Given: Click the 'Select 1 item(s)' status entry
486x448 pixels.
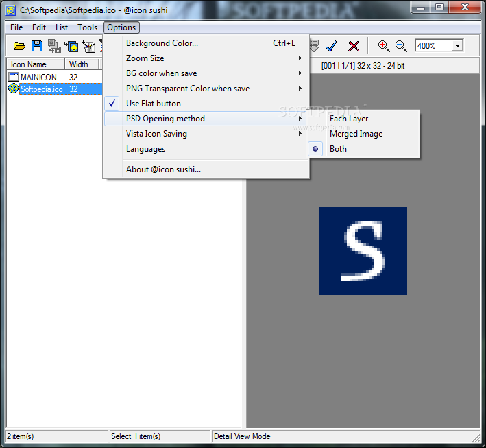Looking at the screenshot, I should point(160,436).
